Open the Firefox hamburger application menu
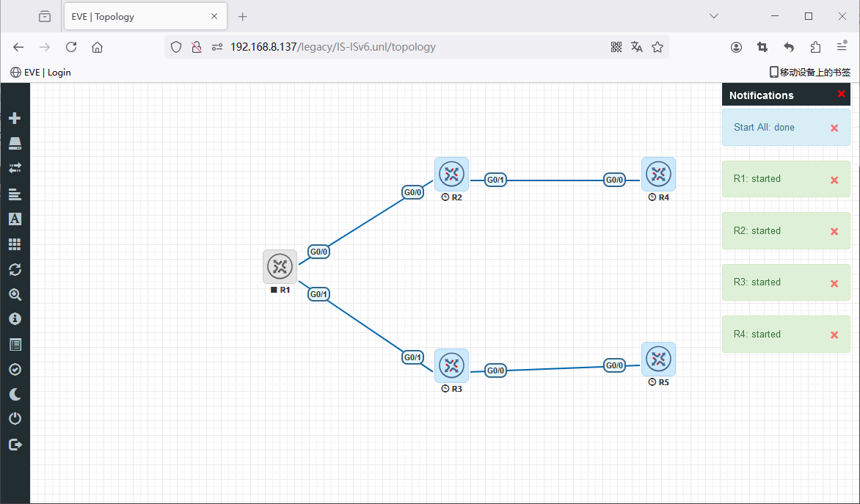The image size is (860, 504). (x=842, y=47)
